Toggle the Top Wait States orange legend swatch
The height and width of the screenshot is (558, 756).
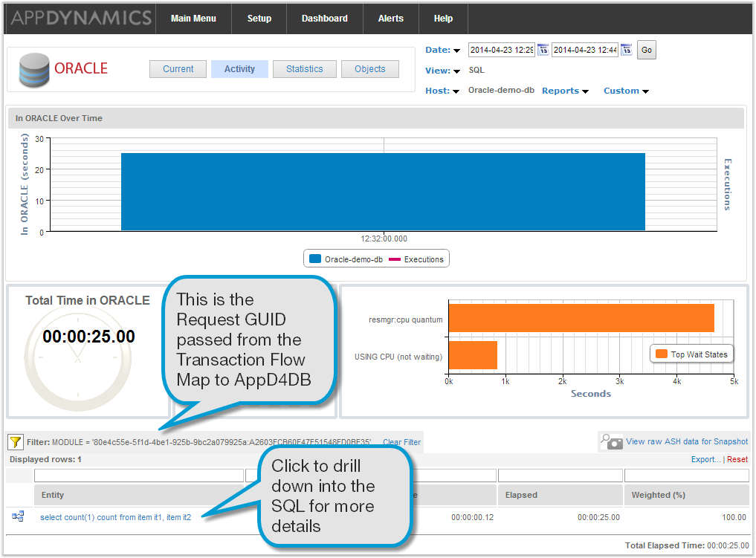point(662,354)
